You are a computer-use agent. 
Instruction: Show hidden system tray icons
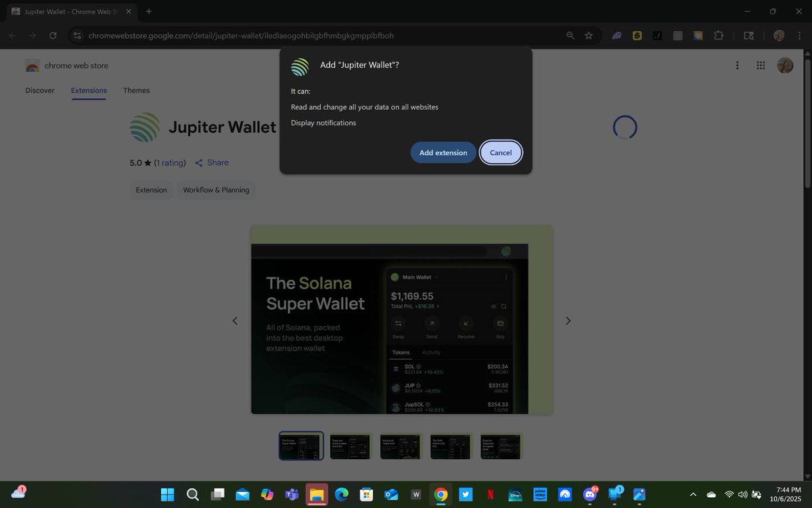pos(692,494)
